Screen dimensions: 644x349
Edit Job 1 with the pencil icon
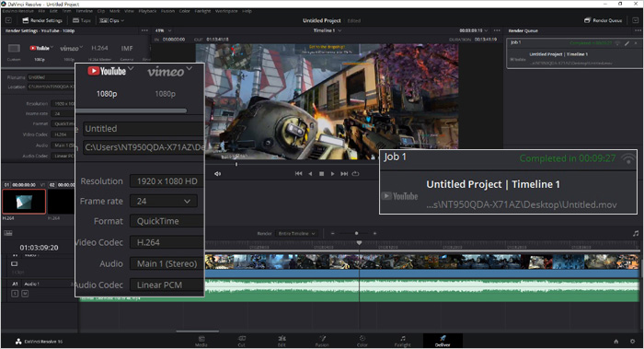(x=627, y=42)
